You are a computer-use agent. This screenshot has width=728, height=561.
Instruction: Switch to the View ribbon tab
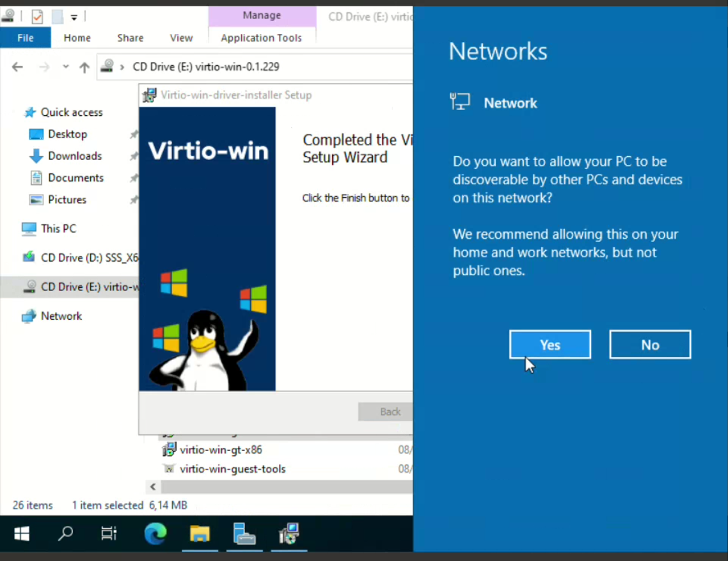(181, 38)
